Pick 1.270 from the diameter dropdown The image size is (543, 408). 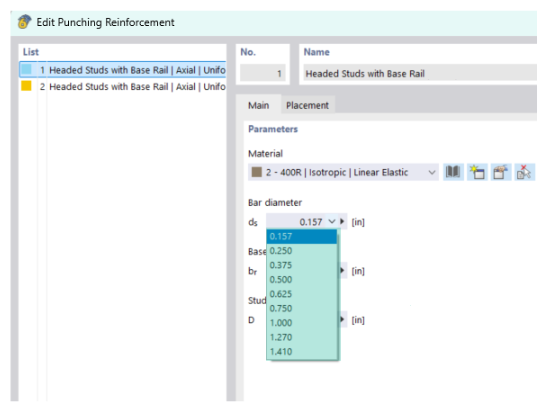tap(302, 337)
